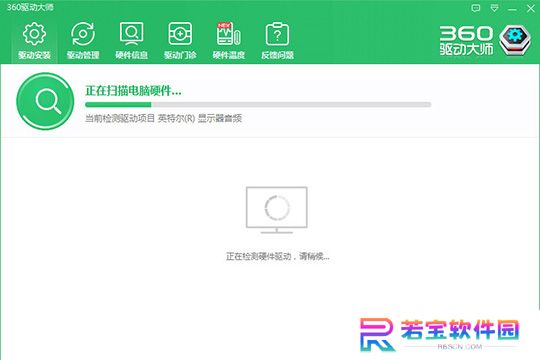Close the 360驱动大师 window

[531, 9]
